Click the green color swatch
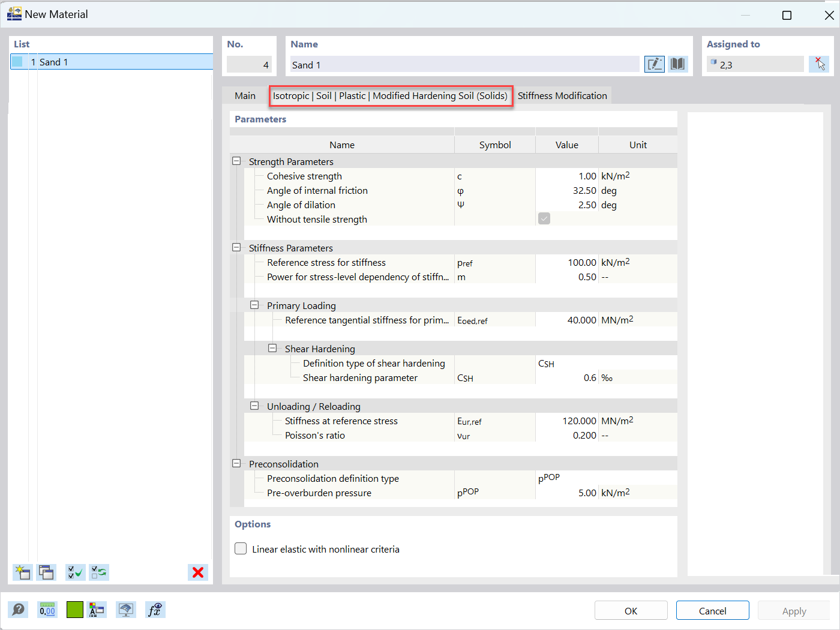The width and height of the screenshot is (840, 630). pyautogui.click(x=74, y=610)
